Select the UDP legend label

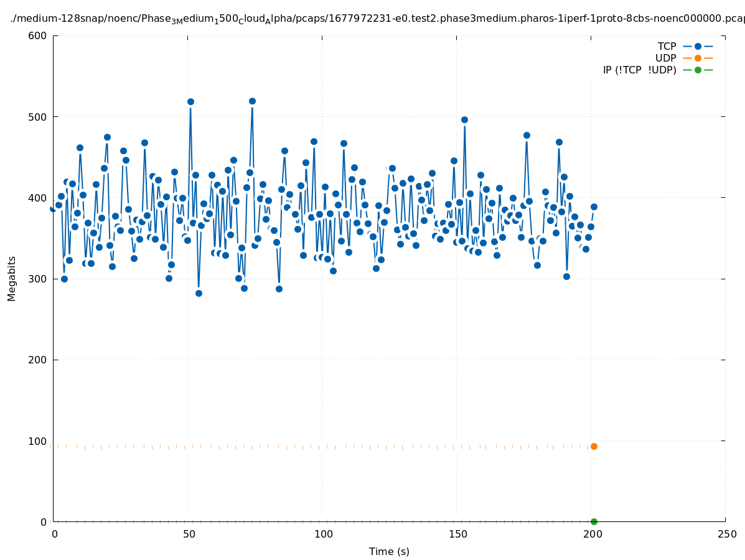point(665,58)
